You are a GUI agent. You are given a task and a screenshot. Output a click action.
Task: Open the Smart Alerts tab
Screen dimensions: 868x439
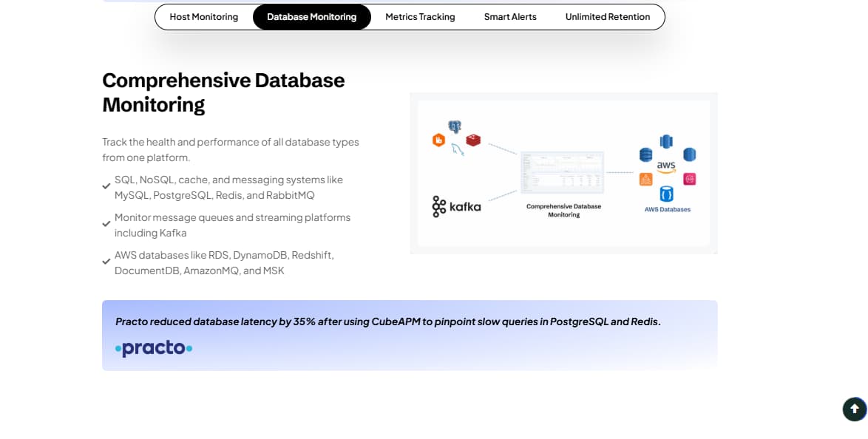tap(510, 17)
